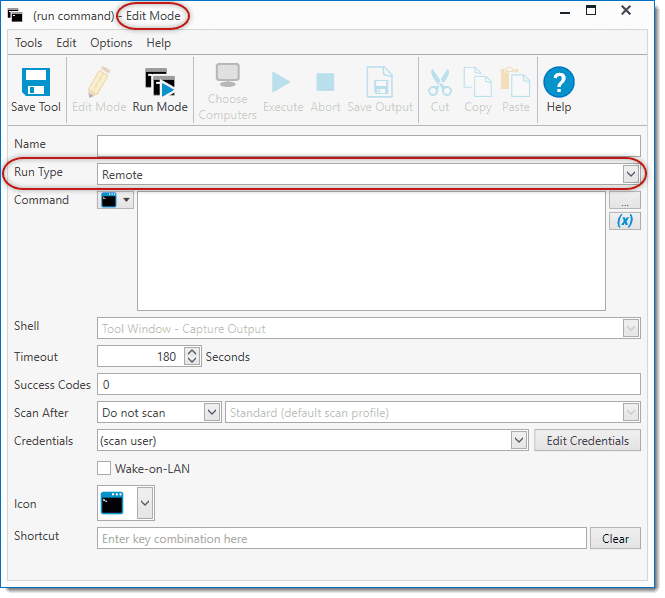Open the Icon picker dropdown arrow
665x598 pixels.
click(x=145, y=503)
